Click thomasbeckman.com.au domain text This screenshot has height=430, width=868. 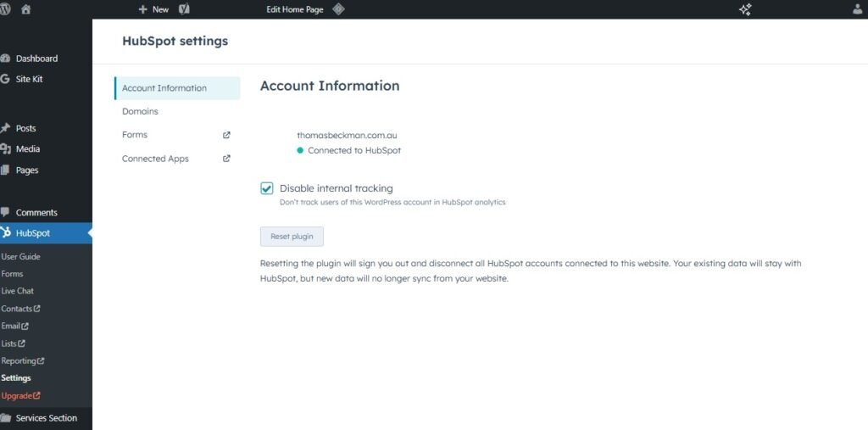point(347,135)
